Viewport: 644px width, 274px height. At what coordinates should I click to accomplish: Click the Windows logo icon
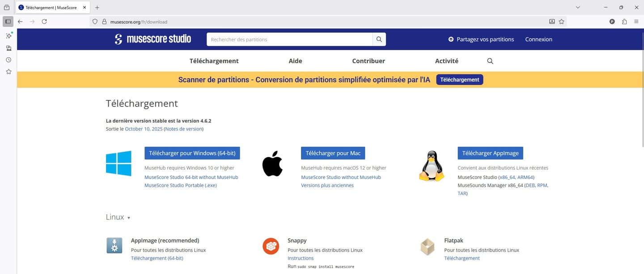[119, 163]
